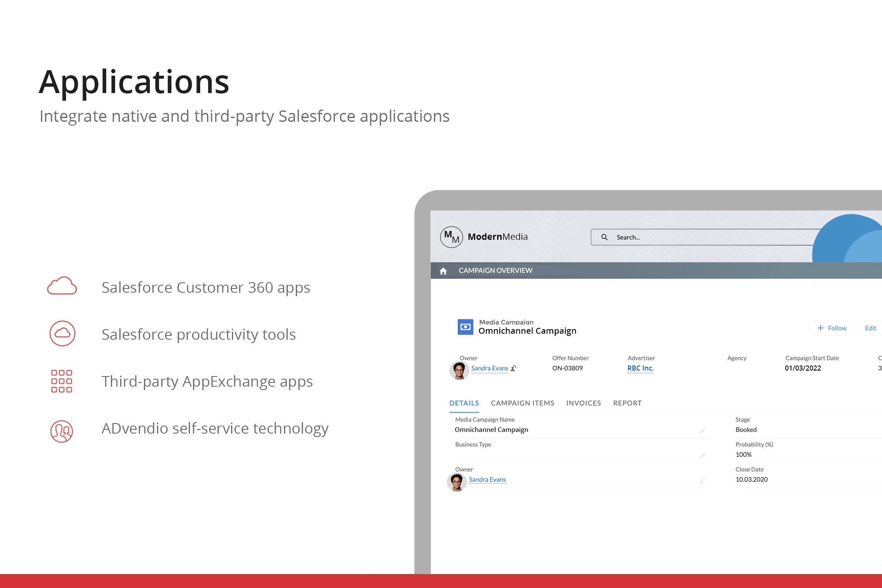882x588 pixels.
Task: Click the Media Campaign record icon
Action: coord(466,327)
